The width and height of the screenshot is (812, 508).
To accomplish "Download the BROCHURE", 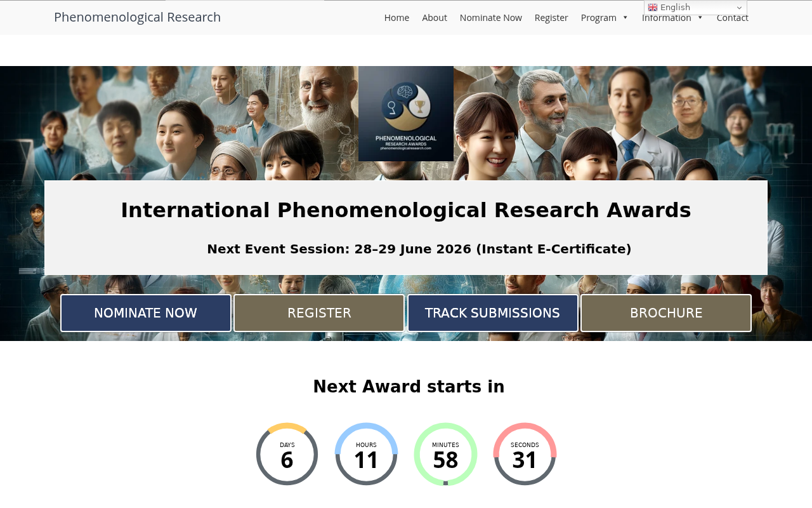I will pyautogui.click(x=666, y=313).
